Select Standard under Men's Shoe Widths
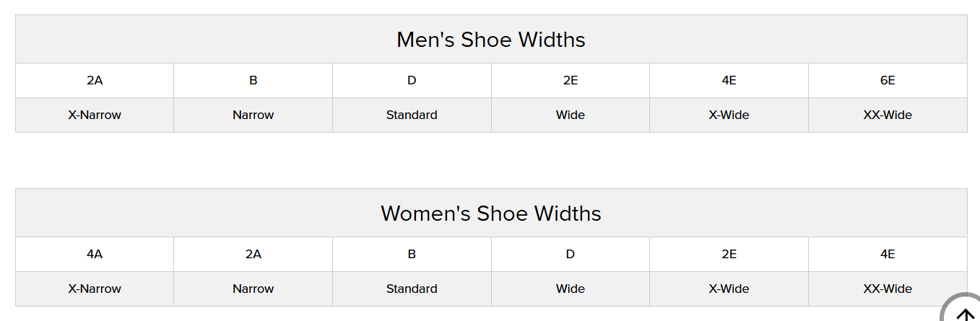 coord(412,115)
